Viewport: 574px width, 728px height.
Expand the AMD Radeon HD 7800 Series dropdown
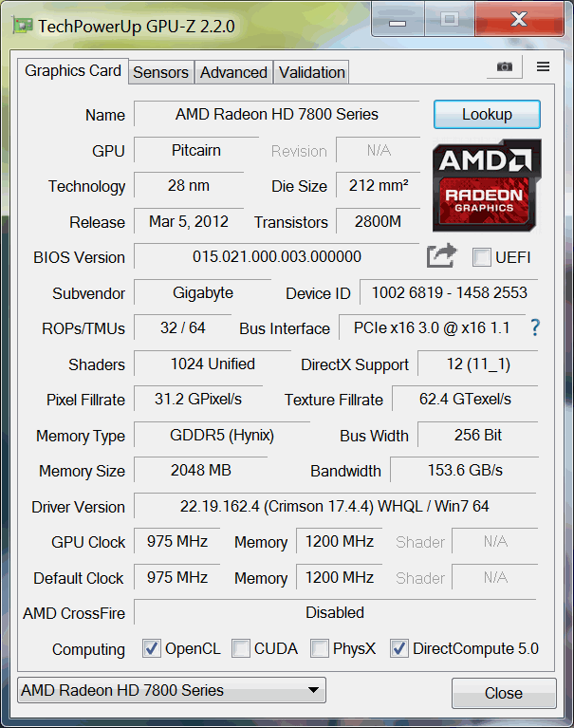[171, 690]
